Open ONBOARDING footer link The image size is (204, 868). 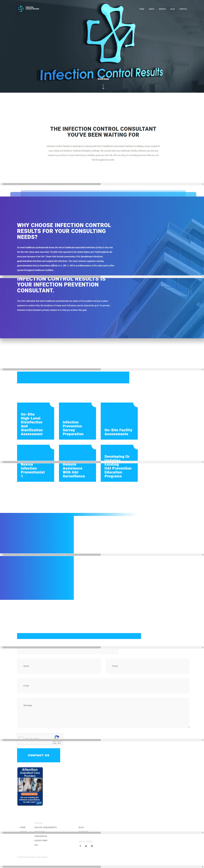pos(41,836)
